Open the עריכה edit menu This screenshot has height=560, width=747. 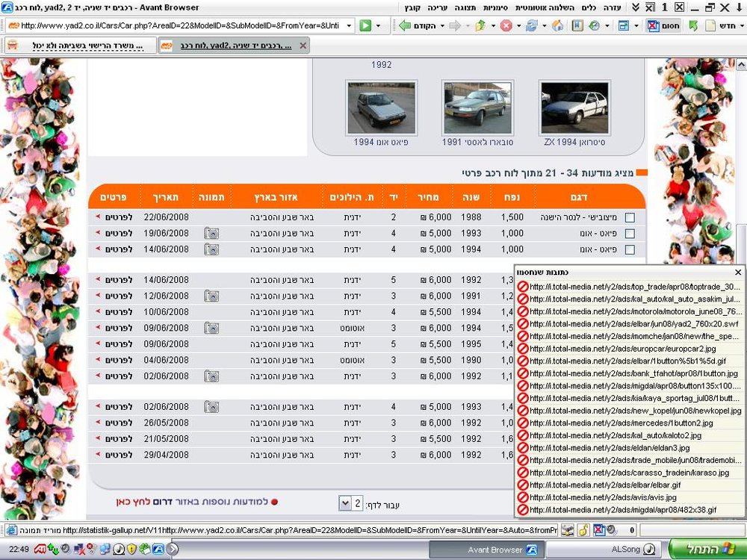[x=437, y=7]
